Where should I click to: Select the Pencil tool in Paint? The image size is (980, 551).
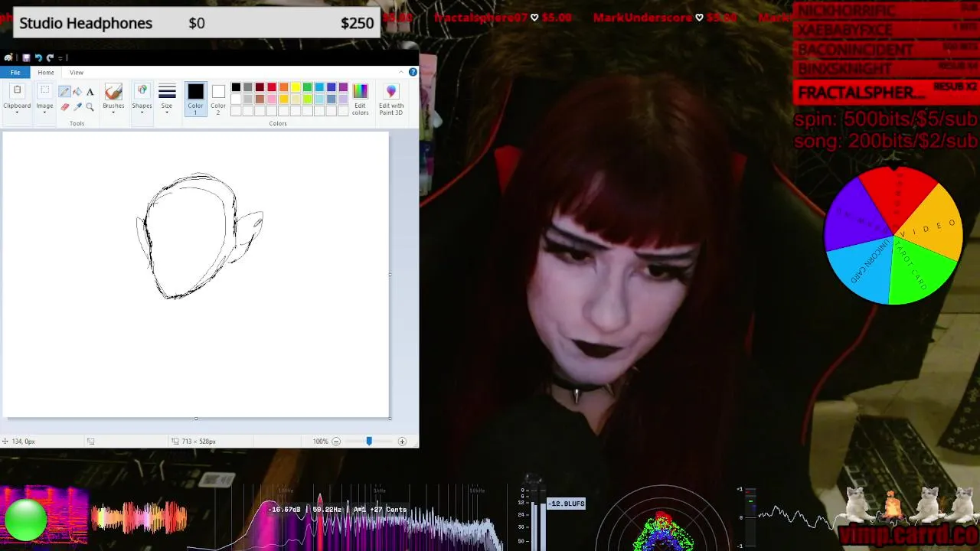pyautogui.click(x=64, y=92)
